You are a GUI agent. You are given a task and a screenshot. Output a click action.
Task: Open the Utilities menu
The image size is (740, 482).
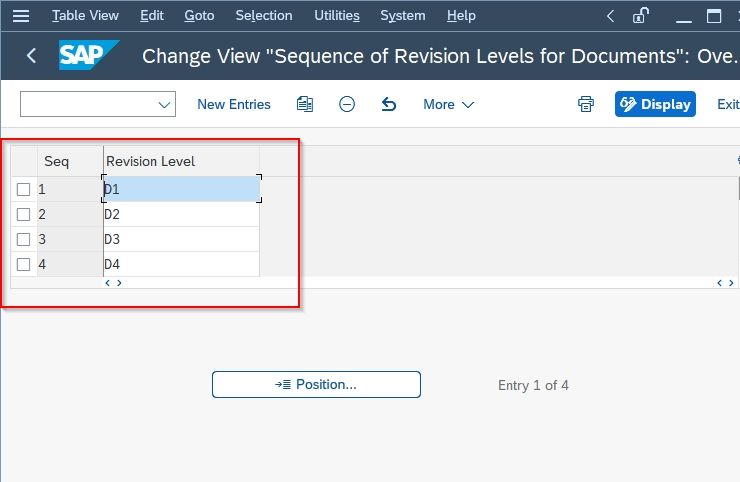[x=337, y=16]
